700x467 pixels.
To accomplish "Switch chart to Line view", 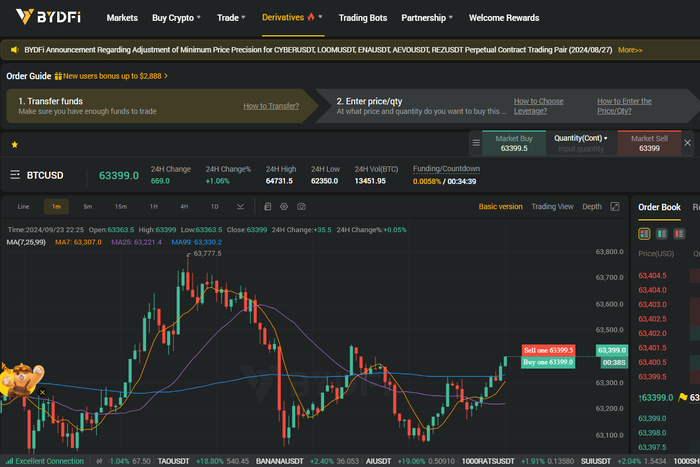I will [x=23, y=207].
